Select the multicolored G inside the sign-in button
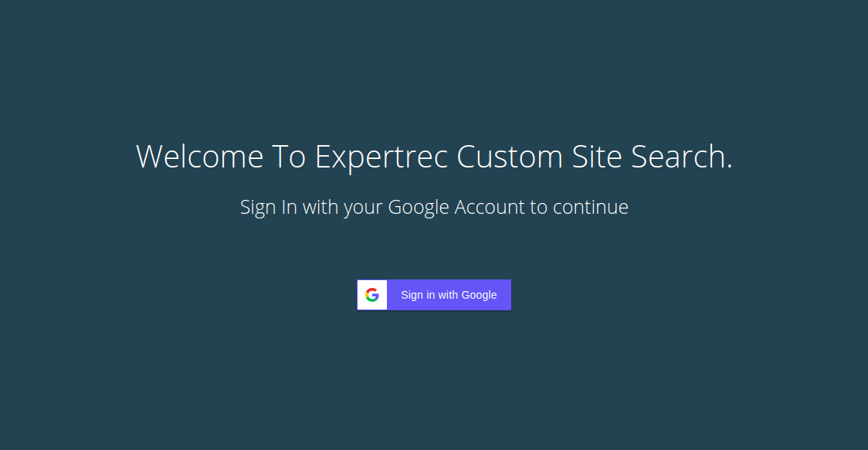This screenshot has height=450, width=868. [x=372, y=295]
